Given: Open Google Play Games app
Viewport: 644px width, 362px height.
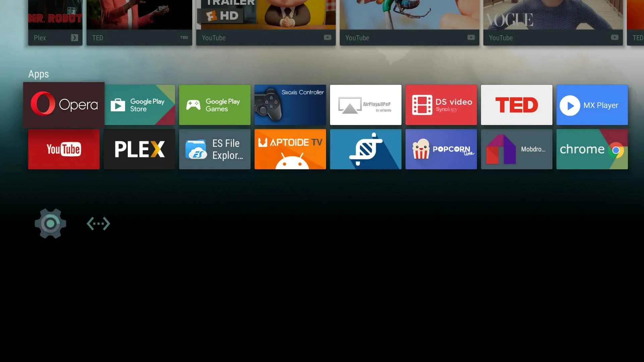Looking at the screenshot, I should pos(215,105).
